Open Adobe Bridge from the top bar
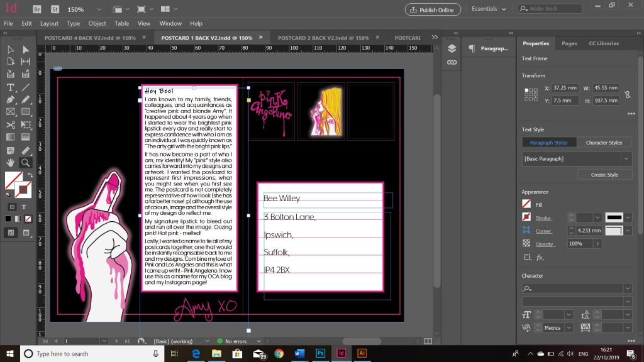 click(37, 9)
